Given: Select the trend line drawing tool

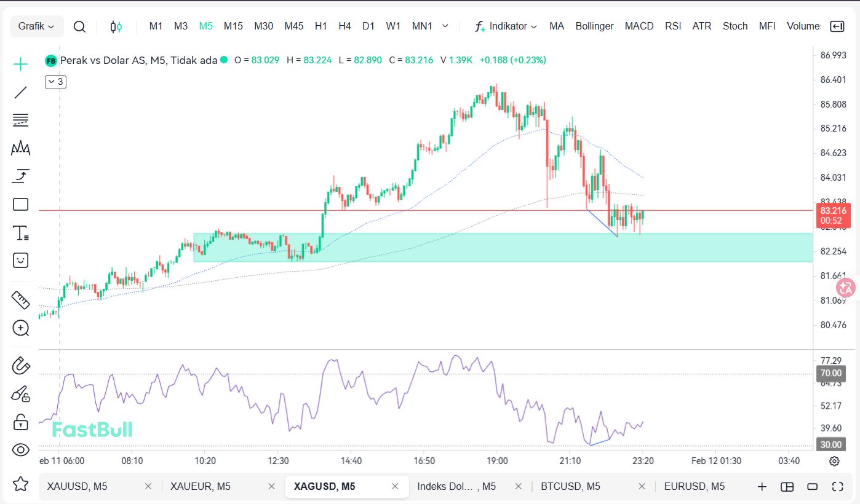Looking at the screenshot, I should pyautogui.click(x=21, y=92).
